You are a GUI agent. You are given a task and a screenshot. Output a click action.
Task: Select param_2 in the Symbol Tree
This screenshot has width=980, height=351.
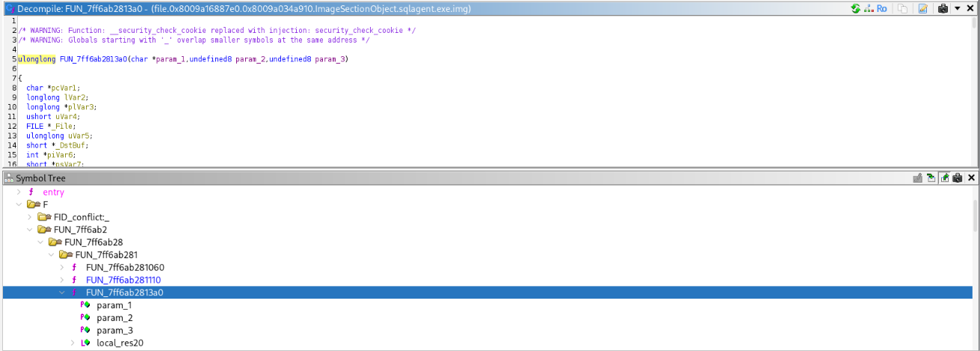click(x=114, y=317)
